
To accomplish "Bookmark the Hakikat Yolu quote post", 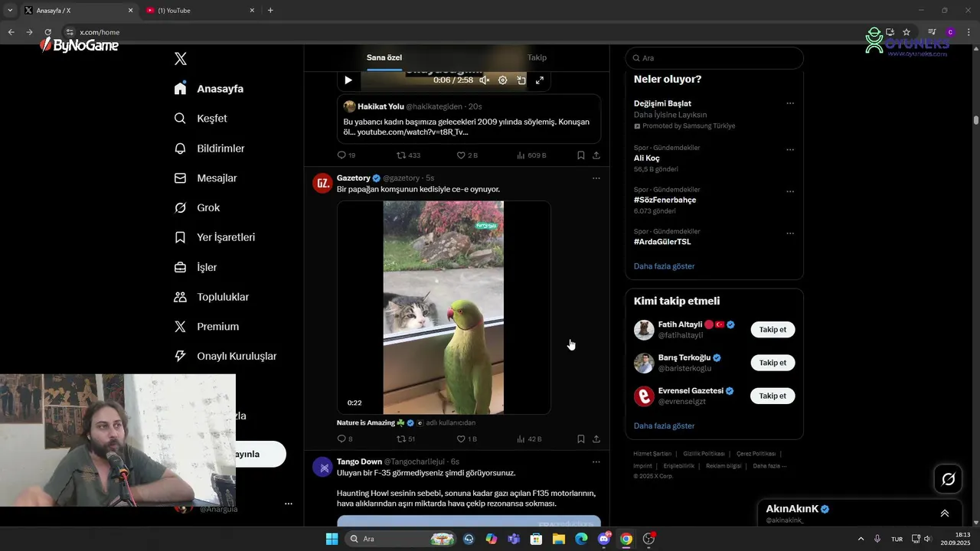I will tap(581, 155).
